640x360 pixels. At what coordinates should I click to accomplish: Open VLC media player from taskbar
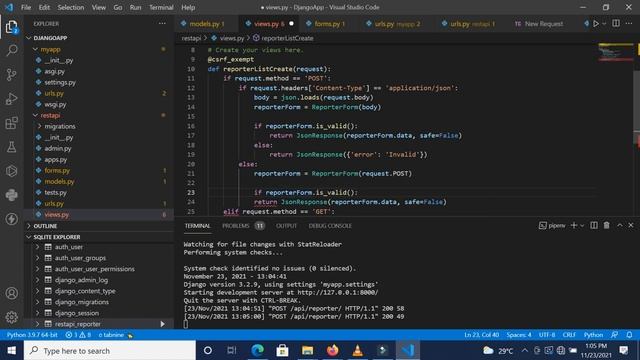click(x=358, y=350)
